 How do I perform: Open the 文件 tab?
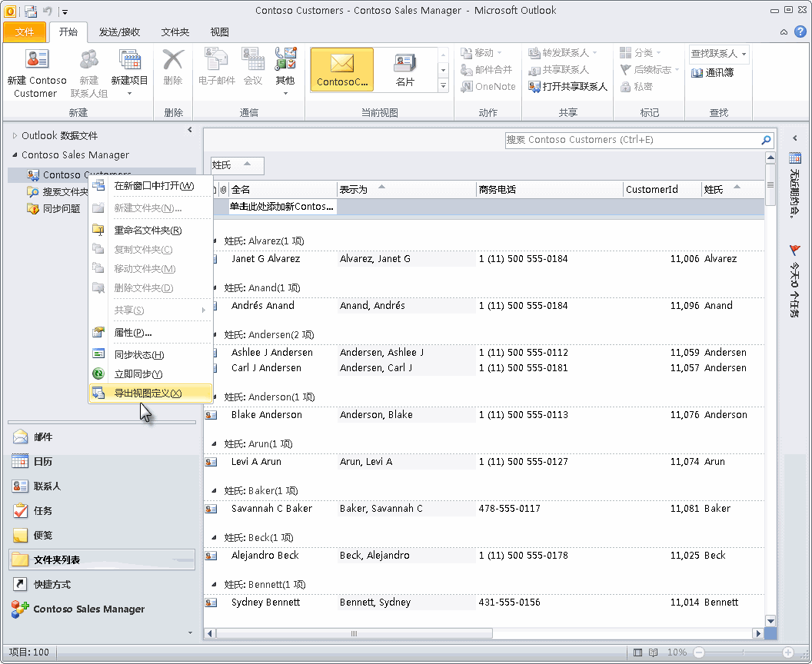pyautogui.click(x=25, y=32)
